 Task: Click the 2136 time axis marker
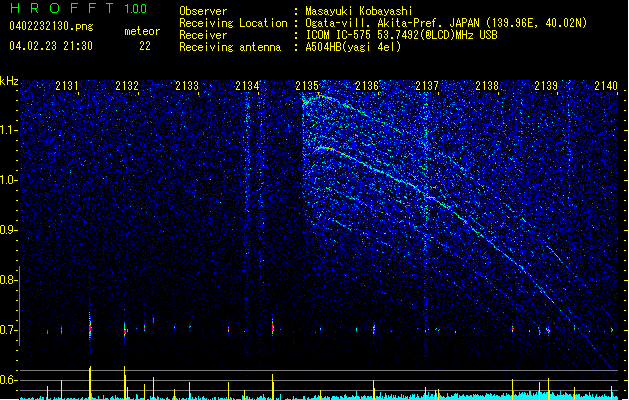point(367,85)
